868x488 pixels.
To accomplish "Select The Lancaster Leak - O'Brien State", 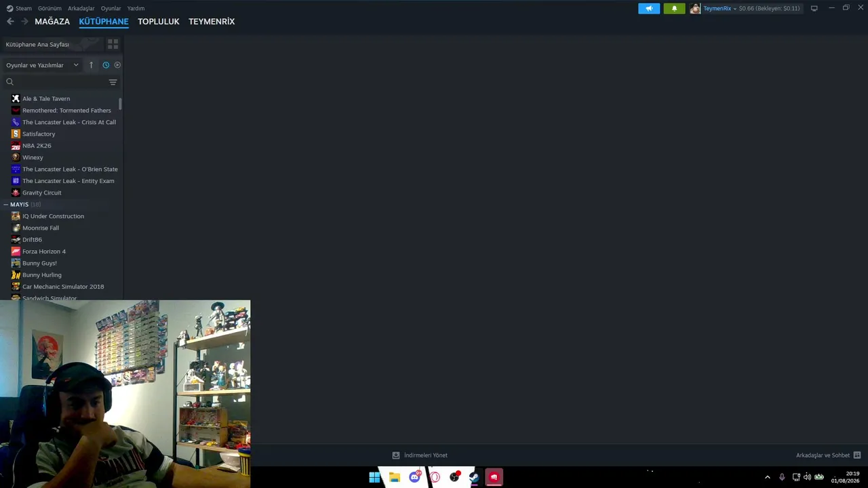I will tap(70, 169).
